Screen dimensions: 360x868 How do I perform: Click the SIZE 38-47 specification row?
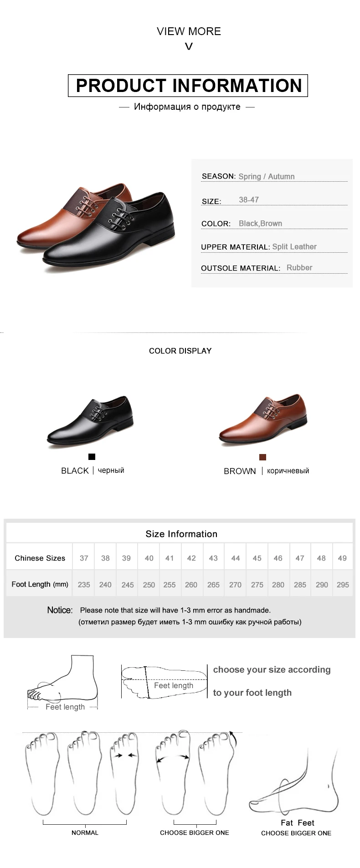(x=274, y=200)
